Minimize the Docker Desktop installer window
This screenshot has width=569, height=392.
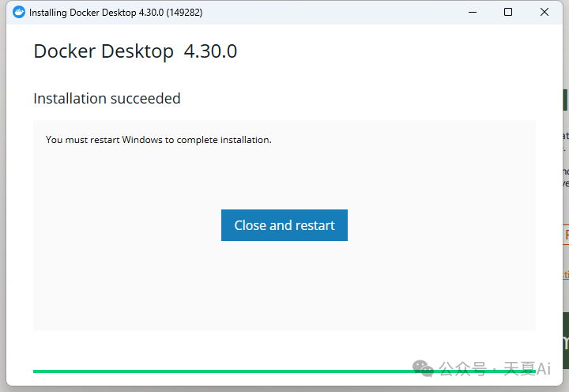pyautogui.click(x=473, y=13)
